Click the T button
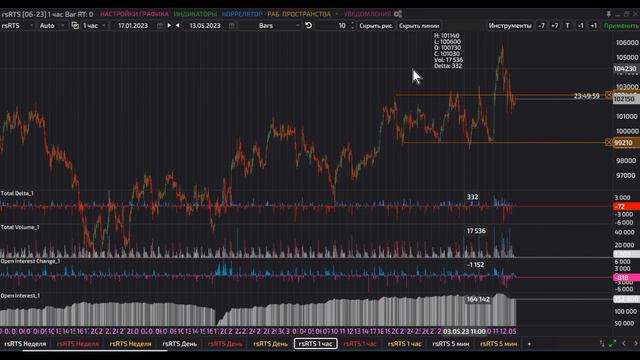Image resolution: width=640 pixels, height=360 pixels. pyautogui.click(x=567, y=25)
